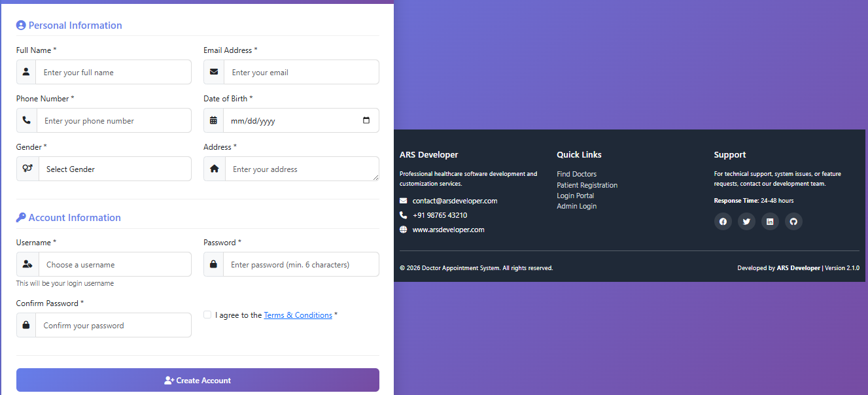Click the Full Name input field

pyautogui.click(x=113, y=72)
